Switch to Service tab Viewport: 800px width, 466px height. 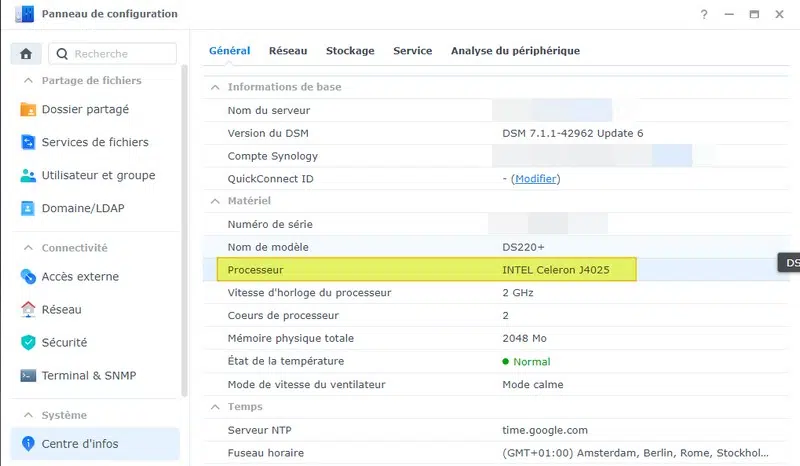click(413, 51)
